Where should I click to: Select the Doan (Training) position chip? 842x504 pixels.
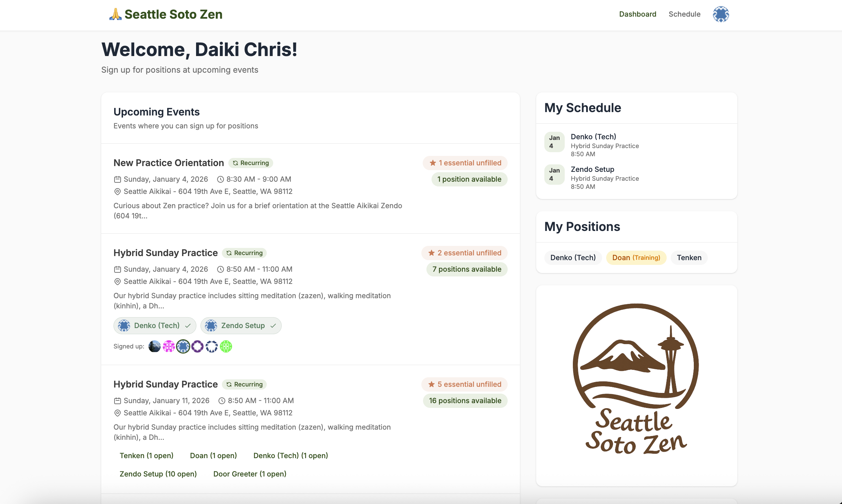tap(636, 257)
